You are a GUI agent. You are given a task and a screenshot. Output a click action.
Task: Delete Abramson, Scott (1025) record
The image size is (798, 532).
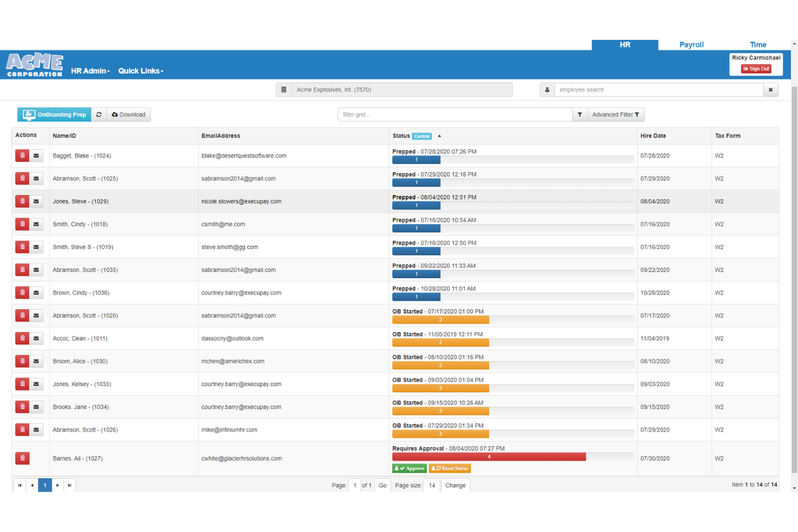click(x=22, y=178)
